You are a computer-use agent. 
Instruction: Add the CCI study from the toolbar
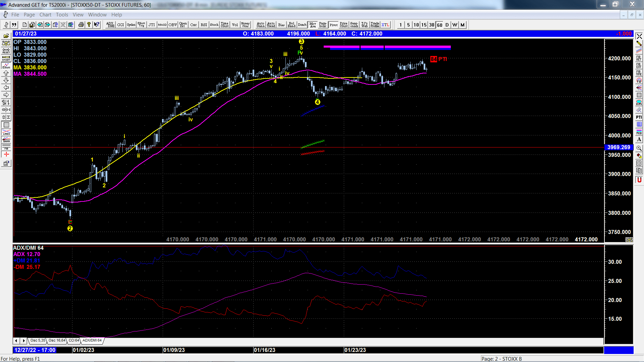click(x=121, y=25)
